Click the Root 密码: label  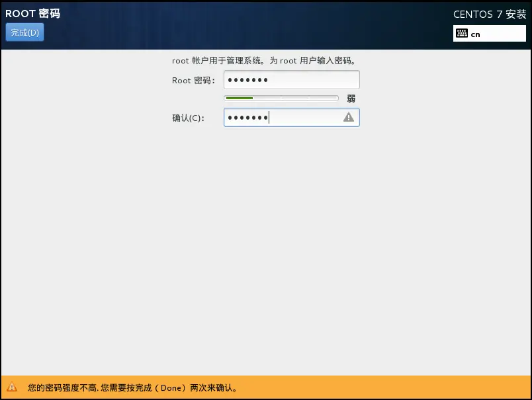click(x=193, y=81)
